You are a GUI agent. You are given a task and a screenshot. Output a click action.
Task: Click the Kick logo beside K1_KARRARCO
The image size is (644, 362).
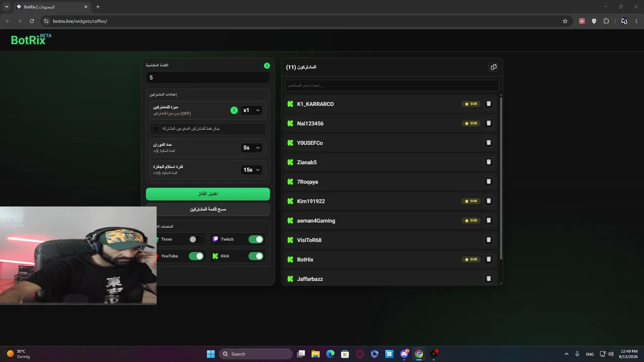click(x=290, y=104)
